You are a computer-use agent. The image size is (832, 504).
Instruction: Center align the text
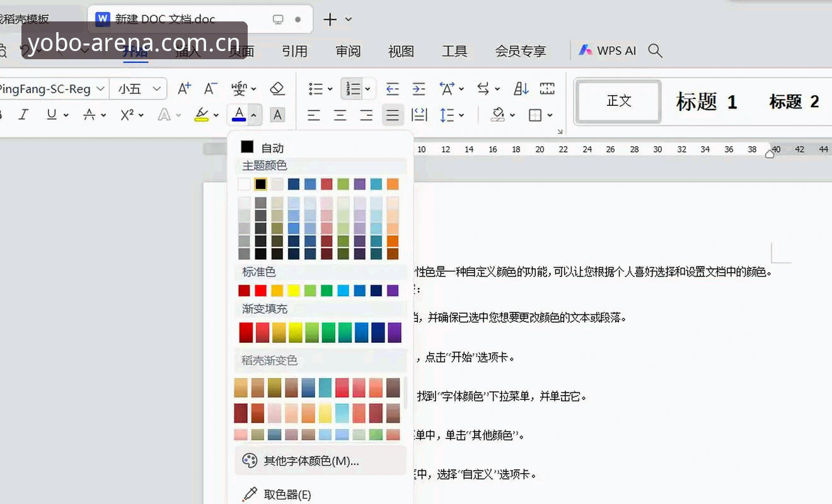[340, 115]
